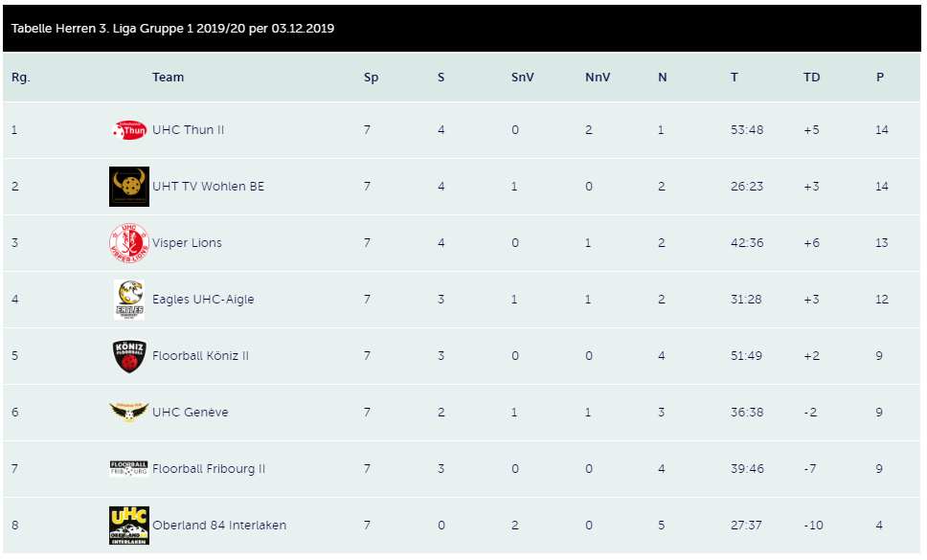Click the UHC Thun II team logo
This screenshot has width=927, height=560.
tap(129, 130)
